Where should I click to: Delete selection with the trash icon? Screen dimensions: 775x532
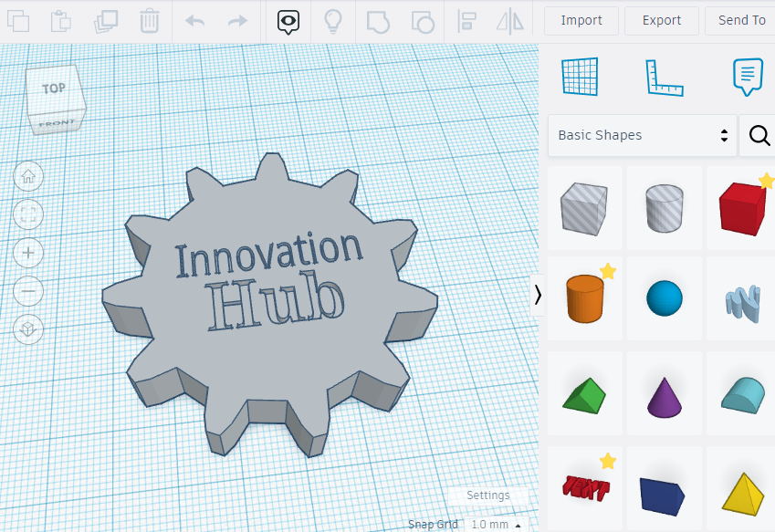click(x=151, y=20)
